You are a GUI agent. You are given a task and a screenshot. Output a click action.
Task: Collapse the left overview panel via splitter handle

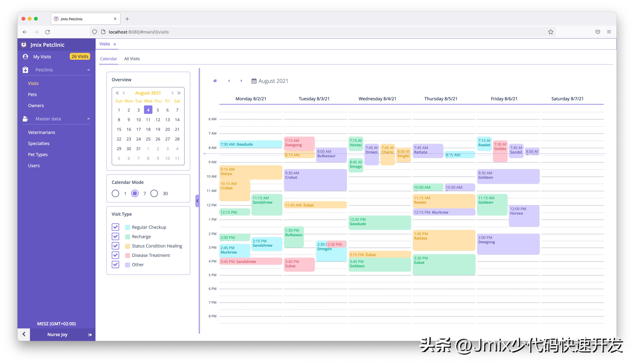click(197, 201)
